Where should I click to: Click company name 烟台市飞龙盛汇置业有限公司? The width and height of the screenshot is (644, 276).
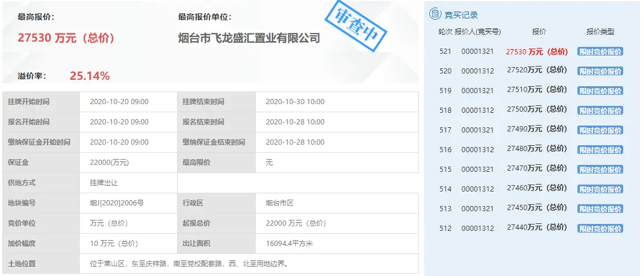pyautogui.click(x=249, y=38)
